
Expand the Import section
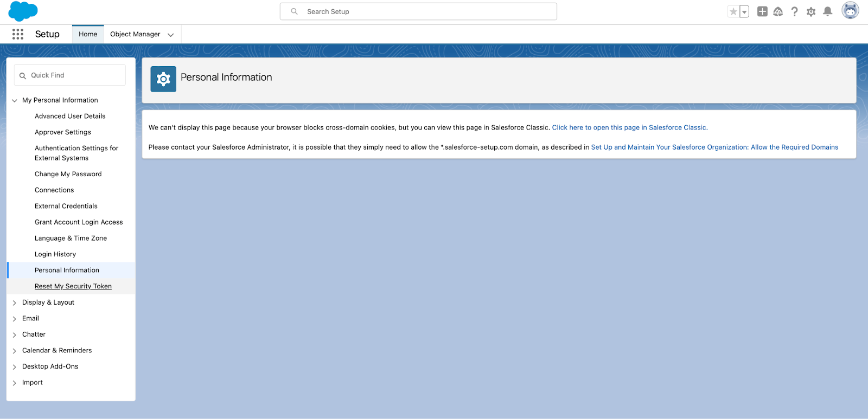point(15,383)
